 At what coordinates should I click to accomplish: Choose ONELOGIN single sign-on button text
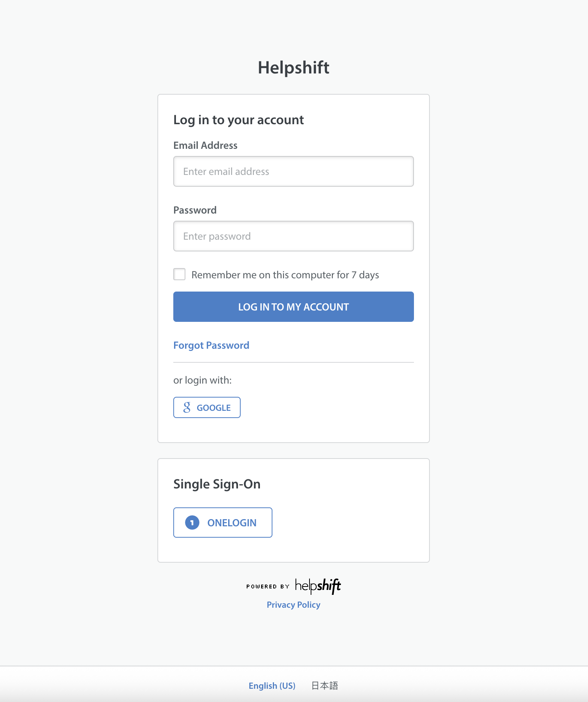(x=232, y=523)
